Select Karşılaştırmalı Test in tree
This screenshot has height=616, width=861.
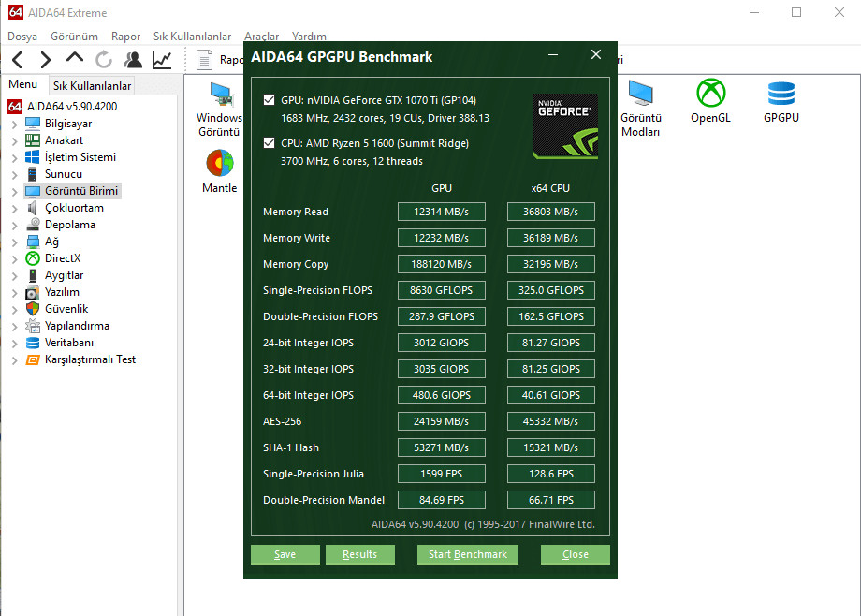tap(90, 359)
